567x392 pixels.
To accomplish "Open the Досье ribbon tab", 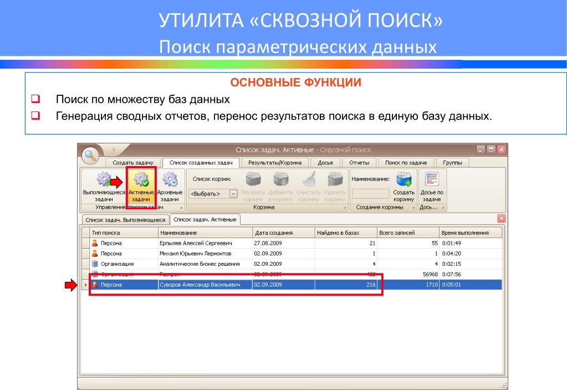I will [325, 163].
